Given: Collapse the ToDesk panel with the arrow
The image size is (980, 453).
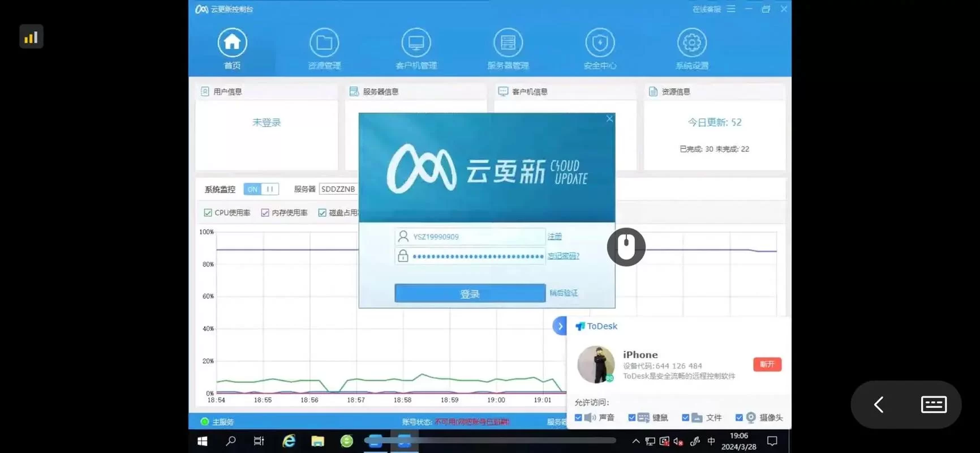Looking at the screenshot, I should point(560,326).
